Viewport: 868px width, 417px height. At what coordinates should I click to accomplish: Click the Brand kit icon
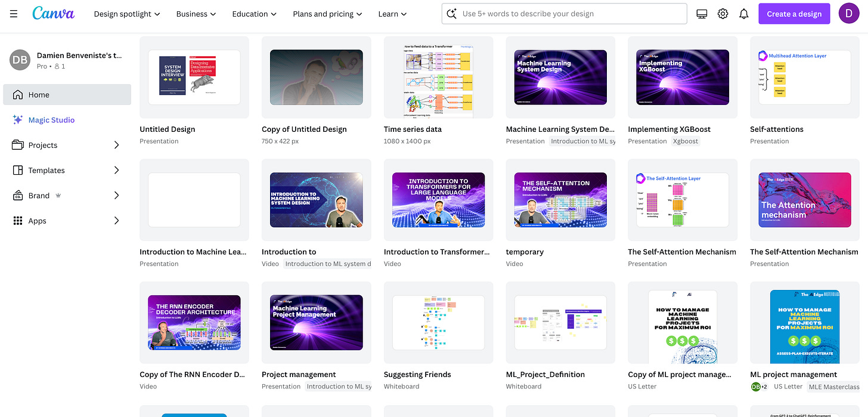click(x=18, y=195)
